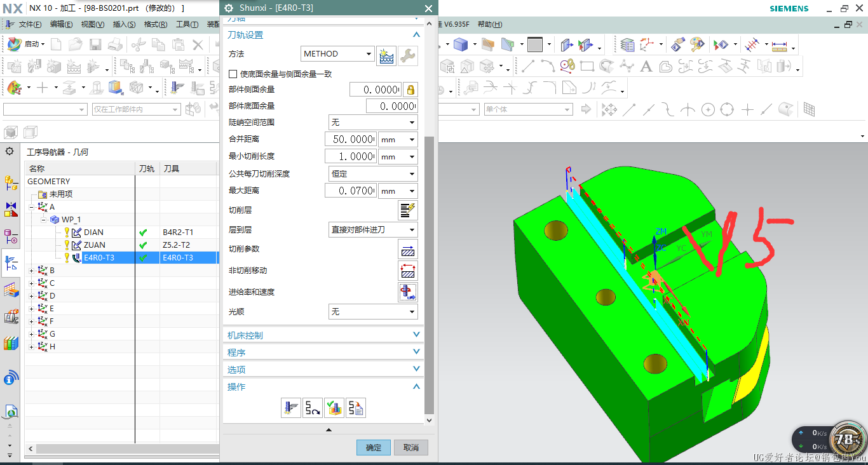
Task: Click the Verify tool path icon in 操作
Action: [x=334, y=408]
